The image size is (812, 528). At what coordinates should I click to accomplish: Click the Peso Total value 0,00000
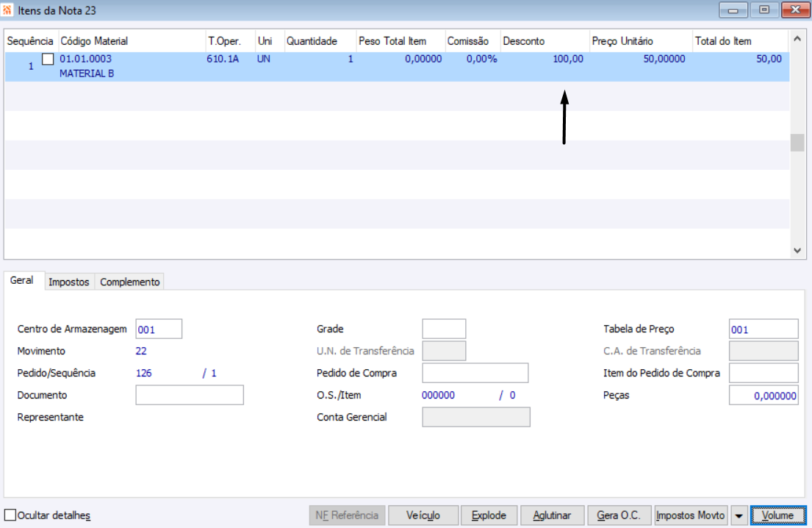(x=423, y=59)
